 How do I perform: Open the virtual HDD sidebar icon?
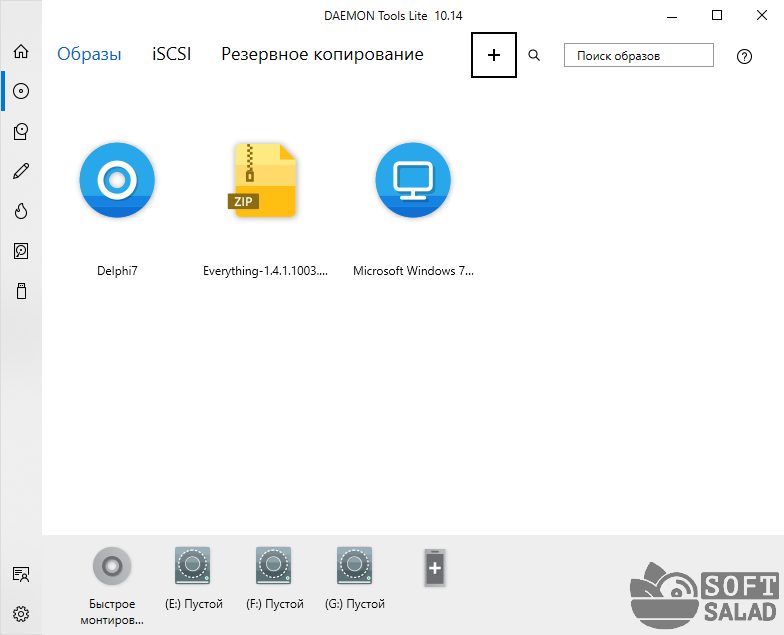21,251
